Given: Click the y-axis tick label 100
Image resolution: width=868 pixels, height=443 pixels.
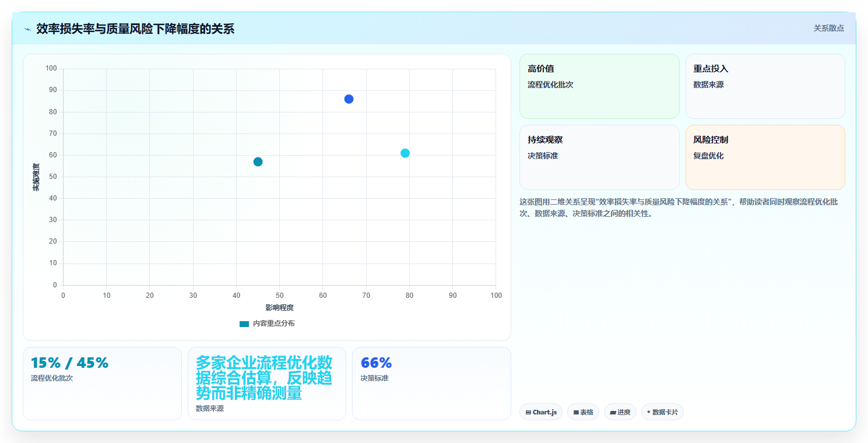Looking at the screenshot, I should (51, 69).
